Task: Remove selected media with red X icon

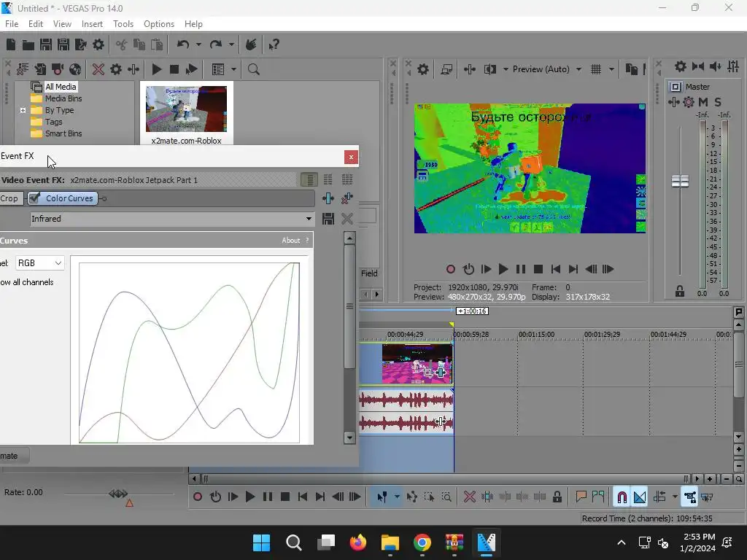Action: [98, 69]
